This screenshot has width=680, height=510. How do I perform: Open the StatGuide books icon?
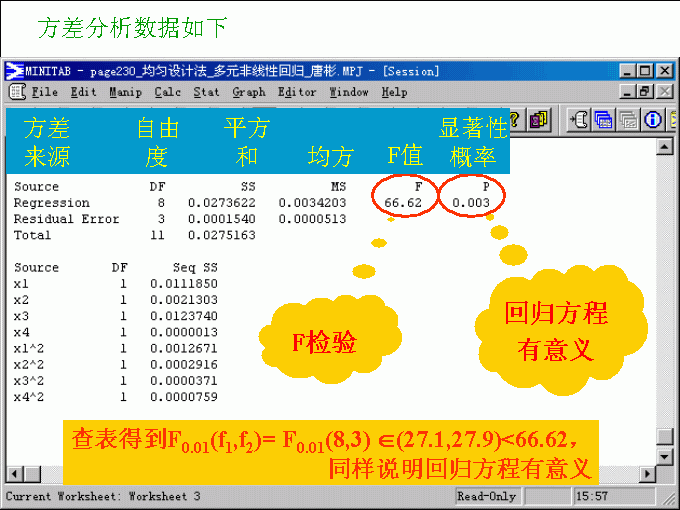pyautogui.click(x=540, y=120)
